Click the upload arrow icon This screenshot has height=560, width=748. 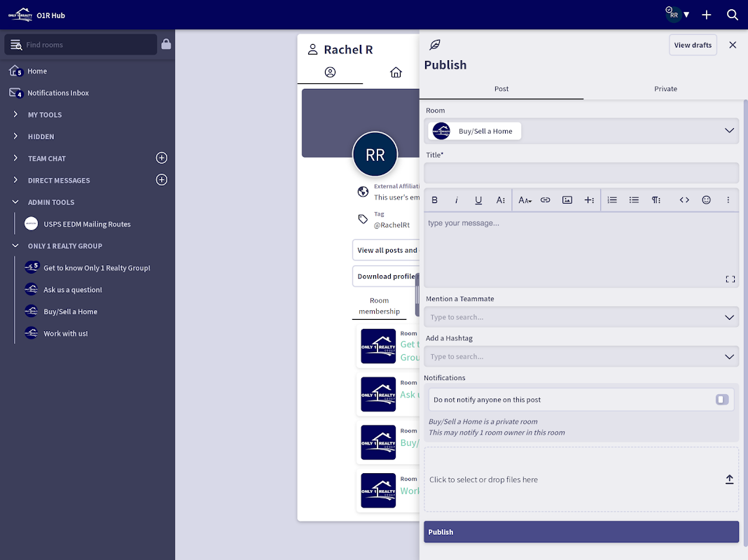click(x=729, y=479)
